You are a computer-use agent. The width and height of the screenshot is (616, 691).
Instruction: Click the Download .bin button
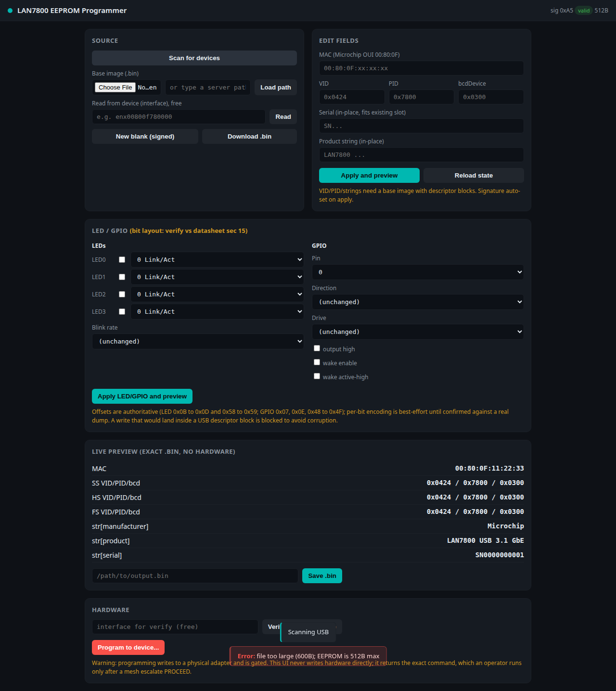coord(249,137)
